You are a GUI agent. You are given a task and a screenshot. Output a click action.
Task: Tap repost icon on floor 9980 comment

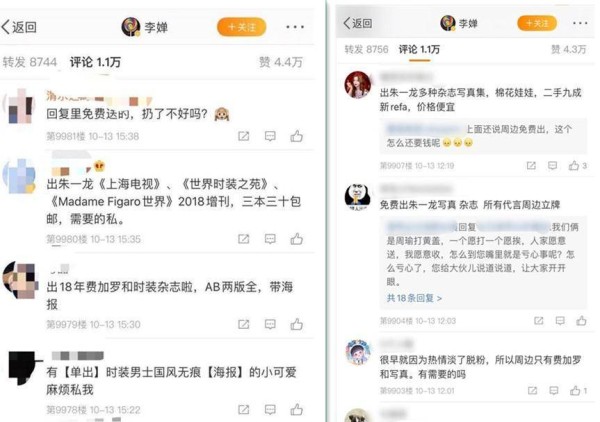[x=244, y=239]
